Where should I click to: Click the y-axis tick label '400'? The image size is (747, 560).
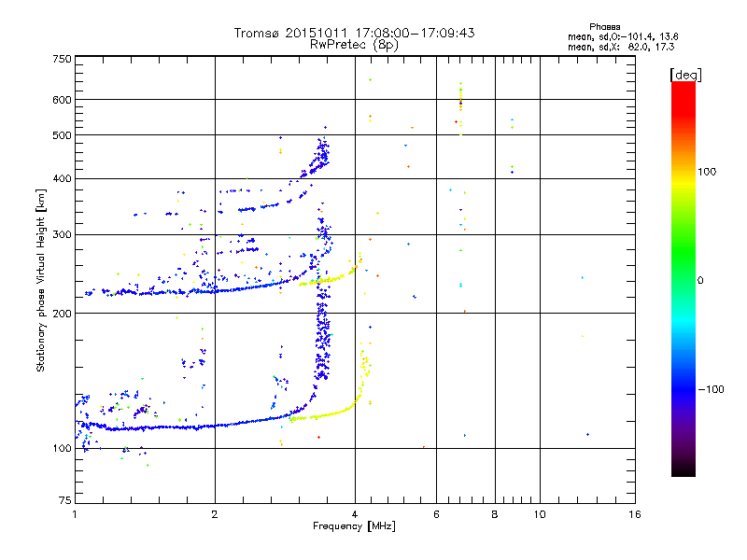click(62, 178)
